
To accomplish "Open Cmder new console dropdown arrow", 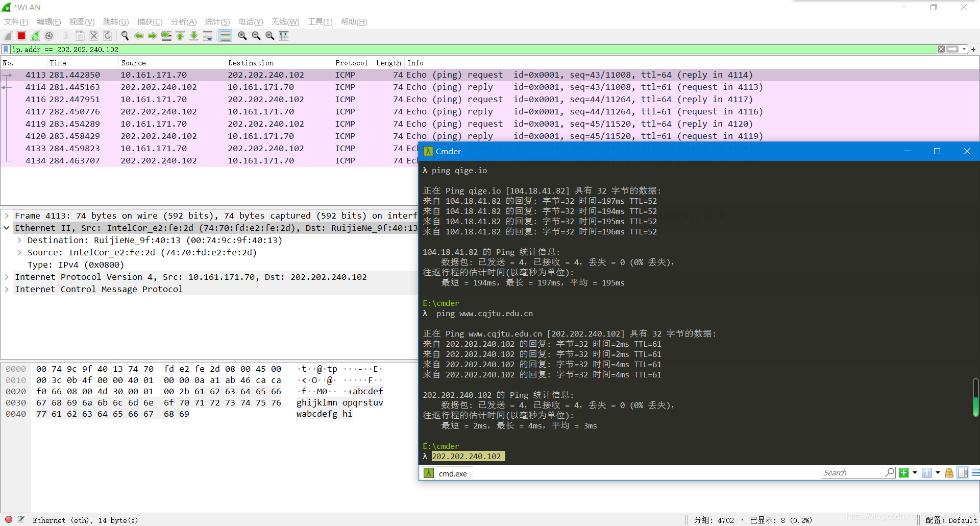I will 915,473.
